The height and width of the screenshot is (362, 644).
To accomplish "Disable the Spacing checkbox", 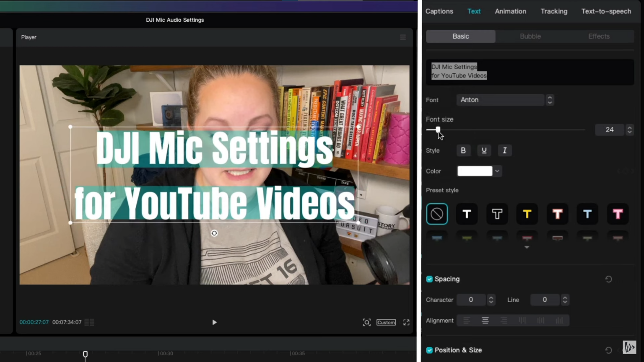I will [429, 279].
